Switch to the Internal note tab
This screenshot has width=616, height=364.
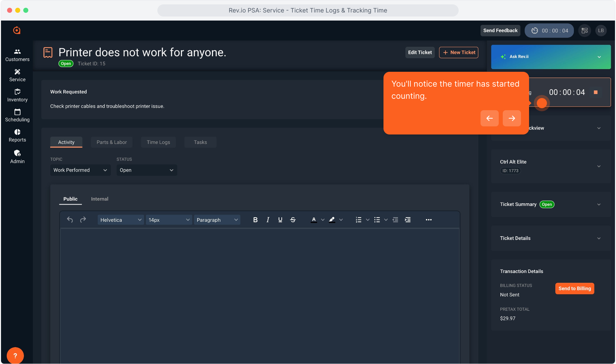pos(99,199)
